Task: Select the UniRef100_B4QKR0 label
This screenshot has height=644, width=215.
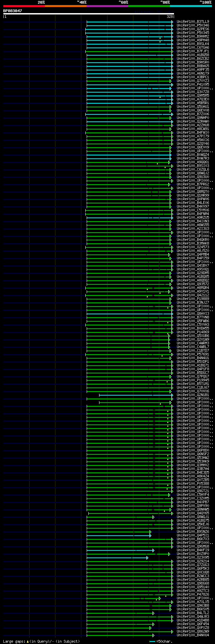Action: click(193, 240)
